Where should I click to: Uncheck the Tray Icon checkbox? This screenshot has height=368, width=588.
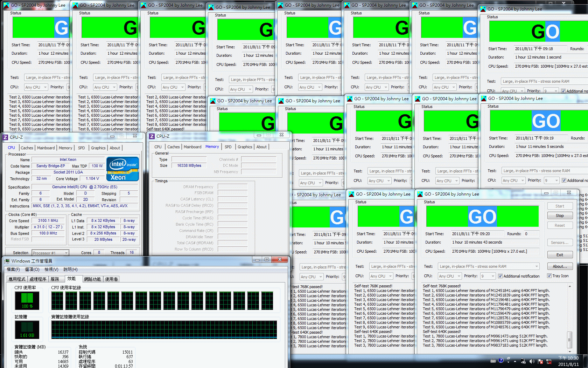tap(549, 276)
